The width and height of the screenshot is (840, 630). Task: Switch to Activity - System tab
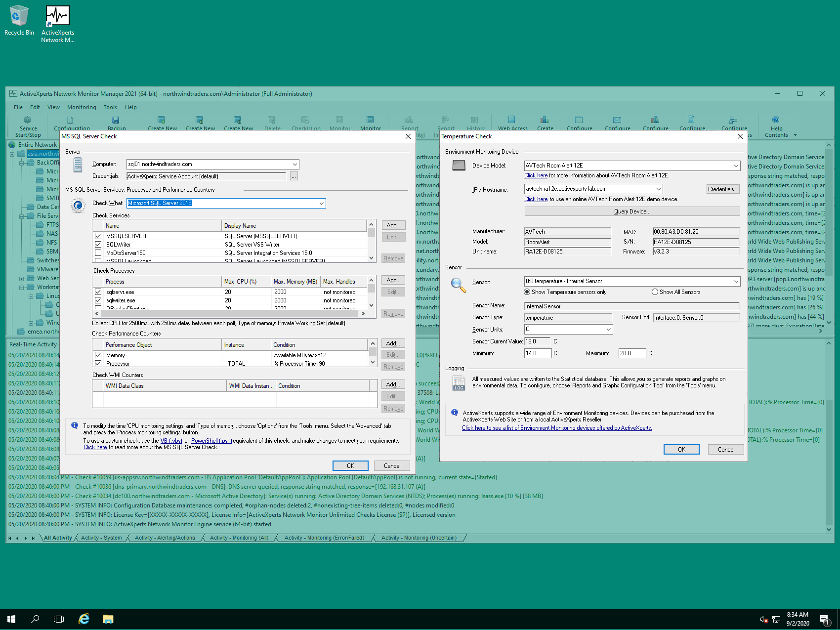[x=101, y=538]
